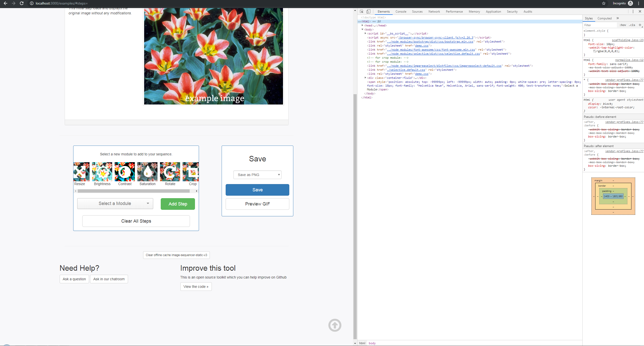Select the Contrast module thumbnail
This screenshot has height=346, width=644.
pos(125,172)
